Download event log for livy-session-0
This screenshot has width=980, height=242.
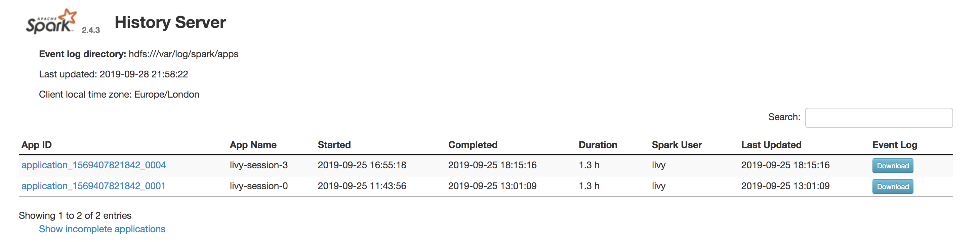click(893, 187)
